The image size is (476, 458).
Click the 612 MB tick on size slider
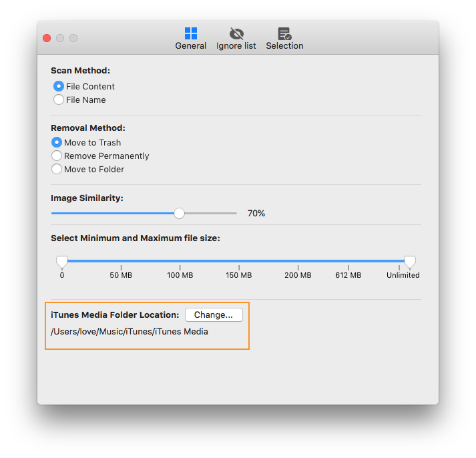tap(348, 268)
